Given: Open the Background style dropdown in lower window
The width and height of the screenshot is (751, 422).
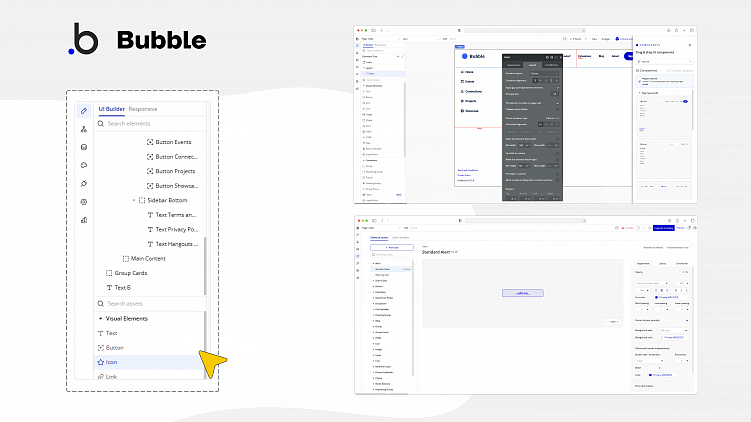Looking at the screenshot, I should [673, 331].
